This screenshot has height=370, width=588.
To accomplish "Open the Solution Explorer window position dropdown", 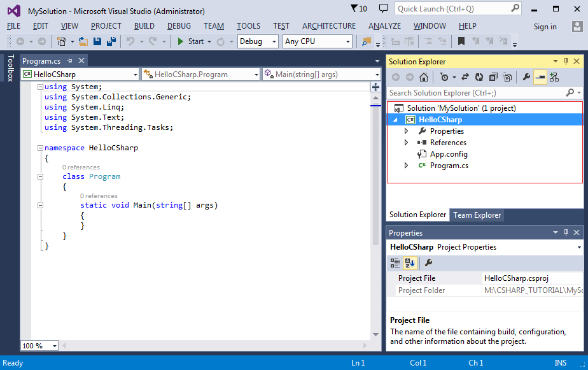I will click(556, 61).
